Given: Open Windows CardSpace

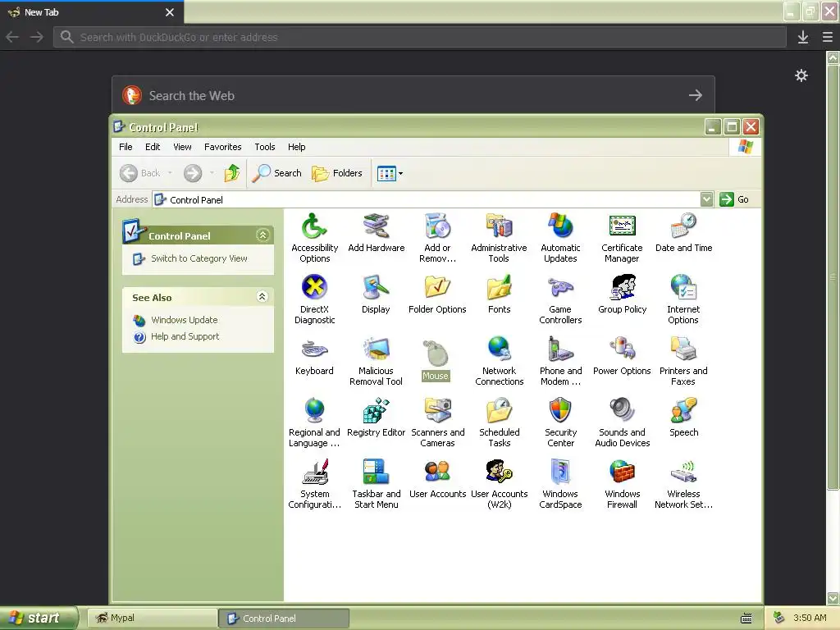Looking at the screenshot, I should pos(560,484).
